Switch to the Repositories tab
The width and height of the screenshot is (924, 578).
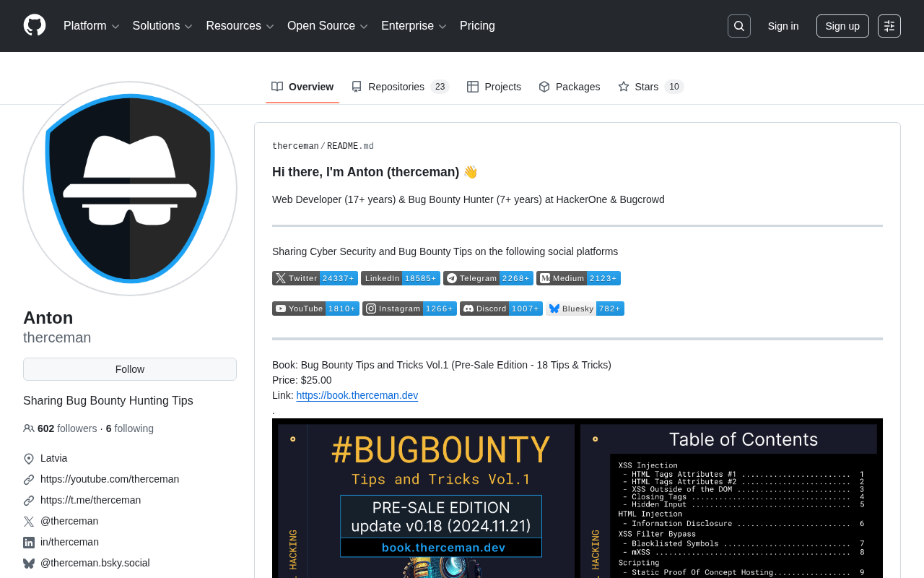tap(400, 87)
